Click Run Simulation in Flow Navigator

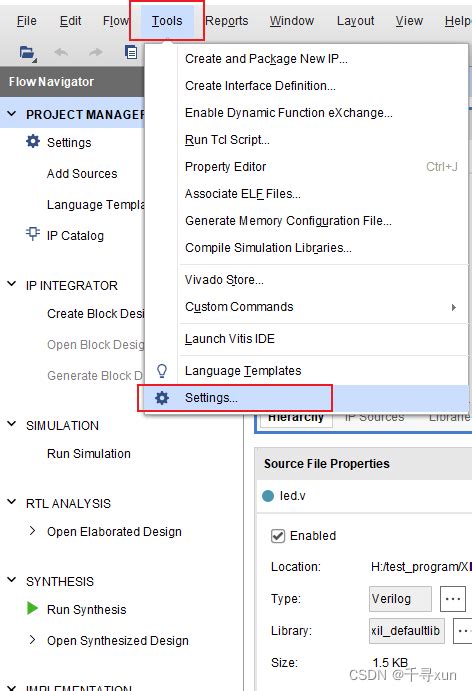pos(89,453)
